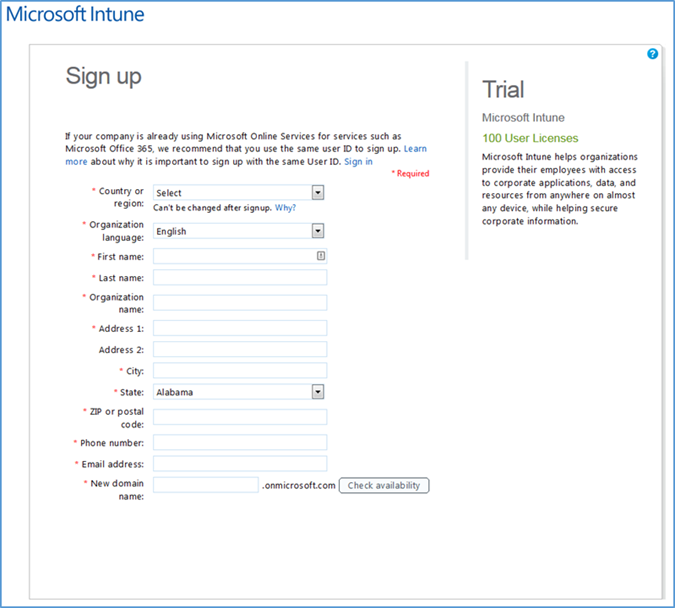The height and width of the screenshot is (608, 675).
Task: Focus the Email address input field
Action: coord(240,463)
